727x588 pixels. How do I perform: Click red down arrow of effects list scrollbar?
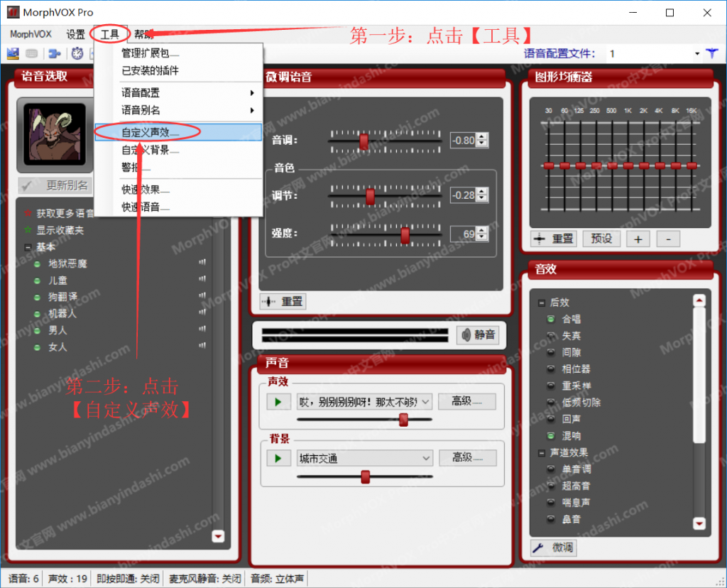[x=699, y=523]
